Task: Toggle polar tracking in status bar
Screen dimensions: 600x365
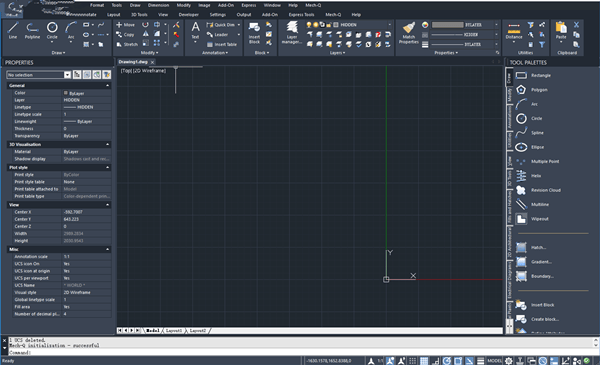Action: tap(447, 361)
